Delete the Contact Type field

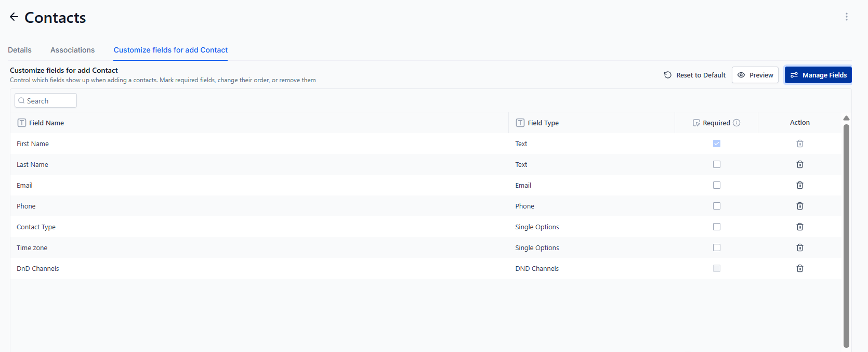(x=800, y=227)
